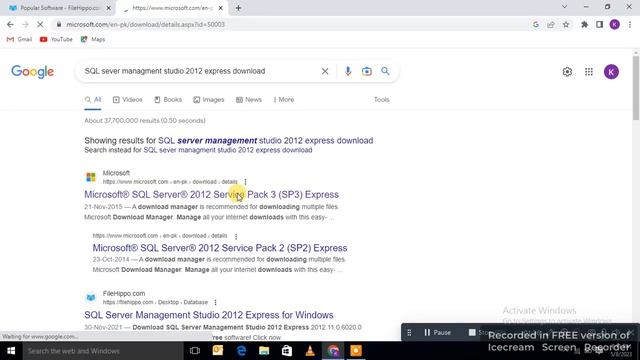The width and height of the screenshot is (640, 360).
Task: Open options for the FileHippo result
Action: pos(215,302)
